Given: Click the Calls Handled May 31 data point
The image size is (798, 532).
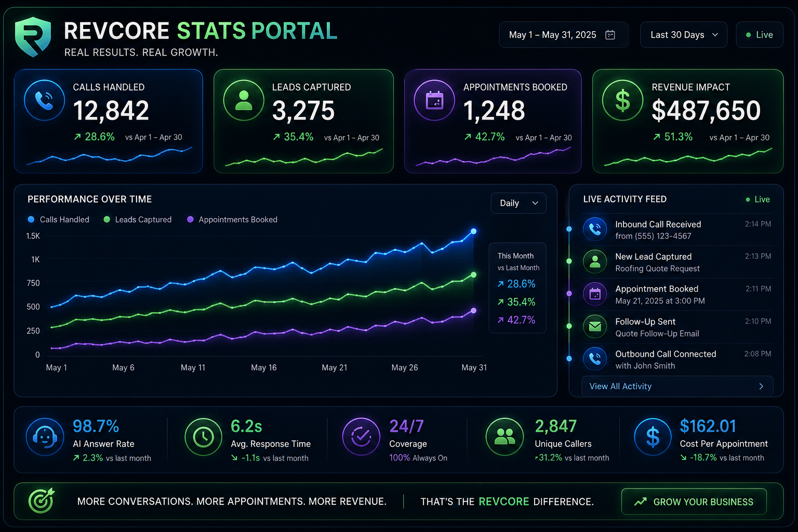Looking at the screenshot, I should pyautogui.click(x=473, y=231).
